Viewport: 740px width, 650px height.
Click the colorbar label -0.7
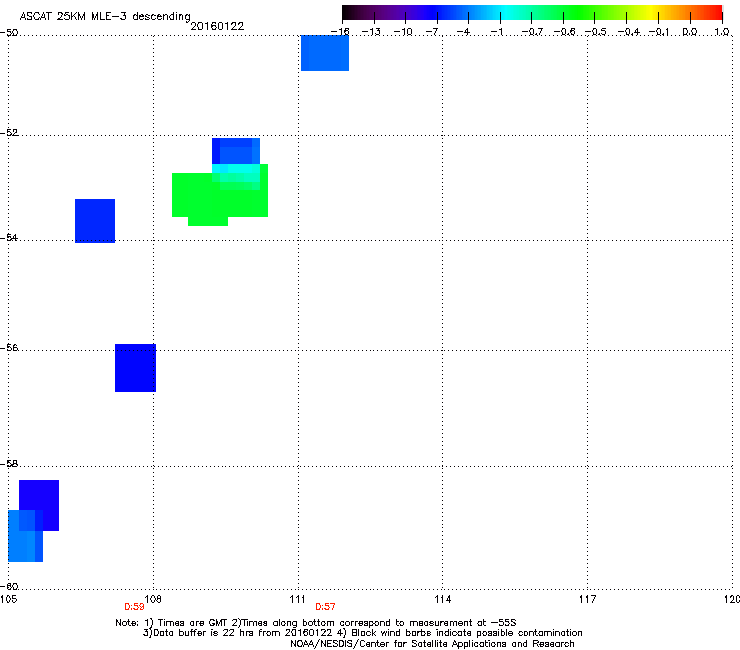point(532,32)
